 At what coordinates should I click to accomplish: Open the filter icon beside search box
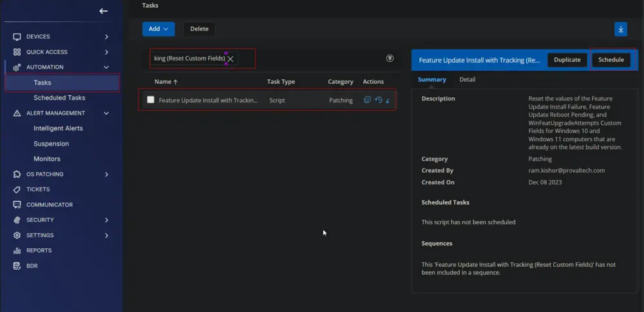click(x=390, y=59)
